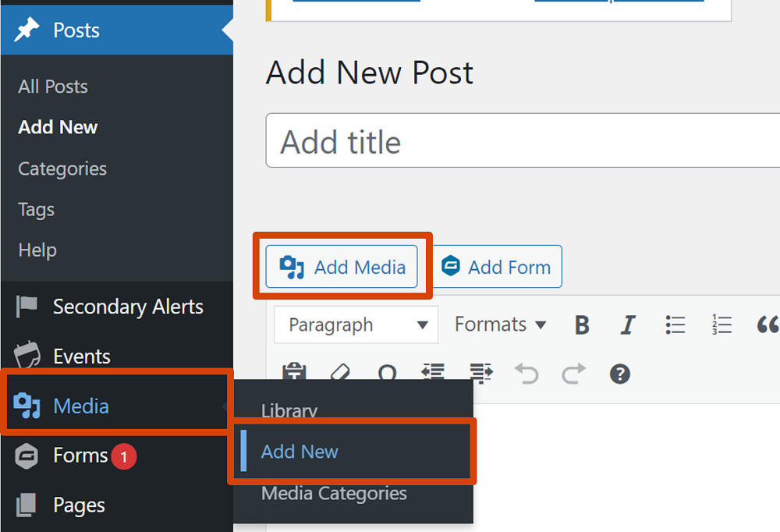Image resolution: width=780 pixels, height=532 pixels.
Task: Open the Pages menu
Action: click(79, 505)
